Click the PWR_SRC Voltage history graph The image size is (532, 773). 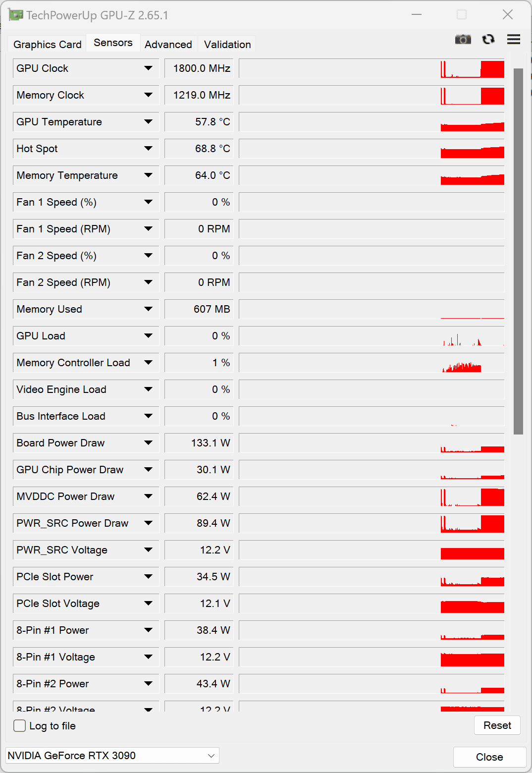click(372, 550)
